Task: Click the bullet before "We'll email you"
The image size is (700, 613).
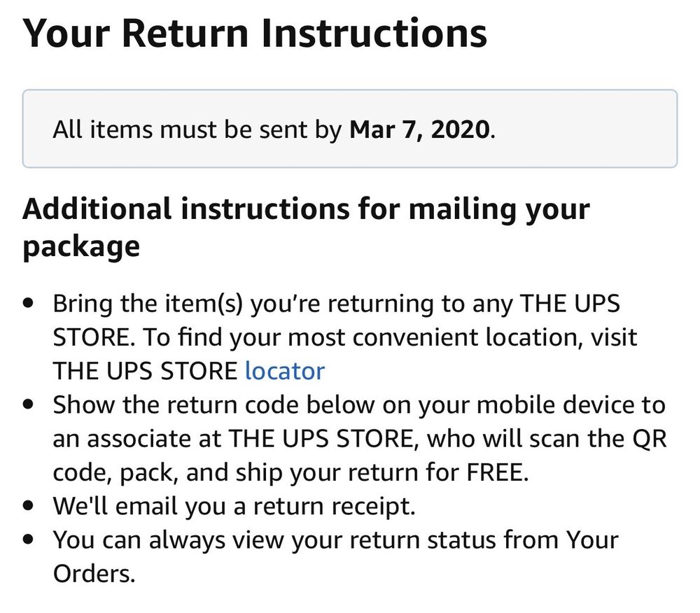Action: 29,507
